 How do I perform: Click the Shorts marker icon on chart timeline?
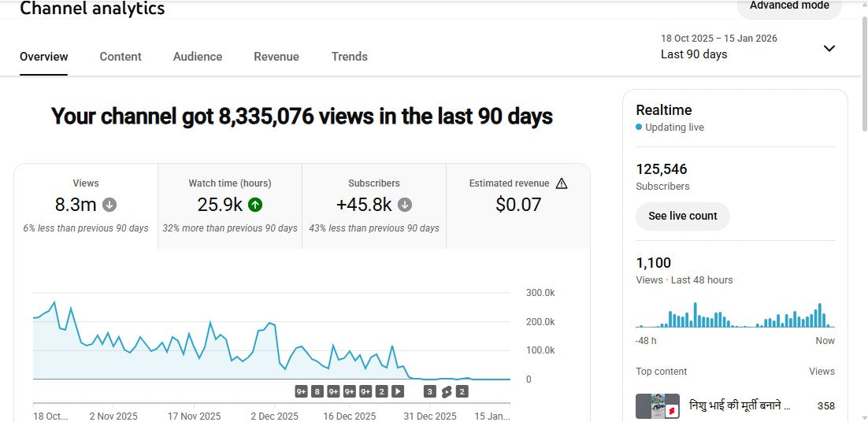pyautogui.click(x=446, y=391)
